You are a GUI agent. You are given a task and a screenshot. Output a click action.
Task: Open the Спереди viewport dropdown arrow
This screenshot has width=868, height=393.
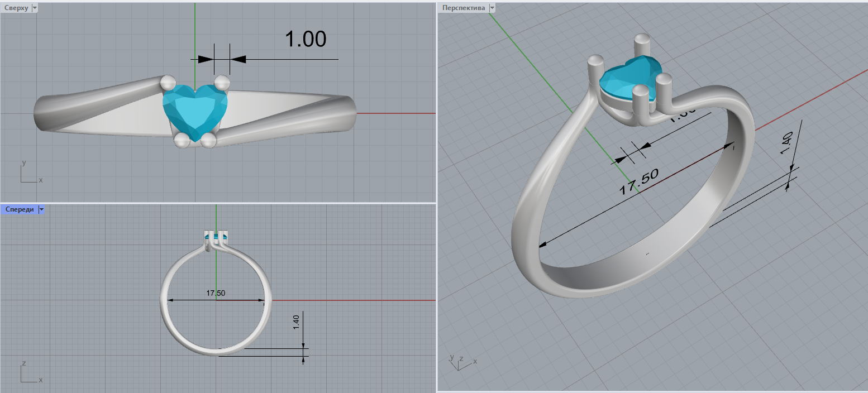pyautogui.click(x=41, y=209)
